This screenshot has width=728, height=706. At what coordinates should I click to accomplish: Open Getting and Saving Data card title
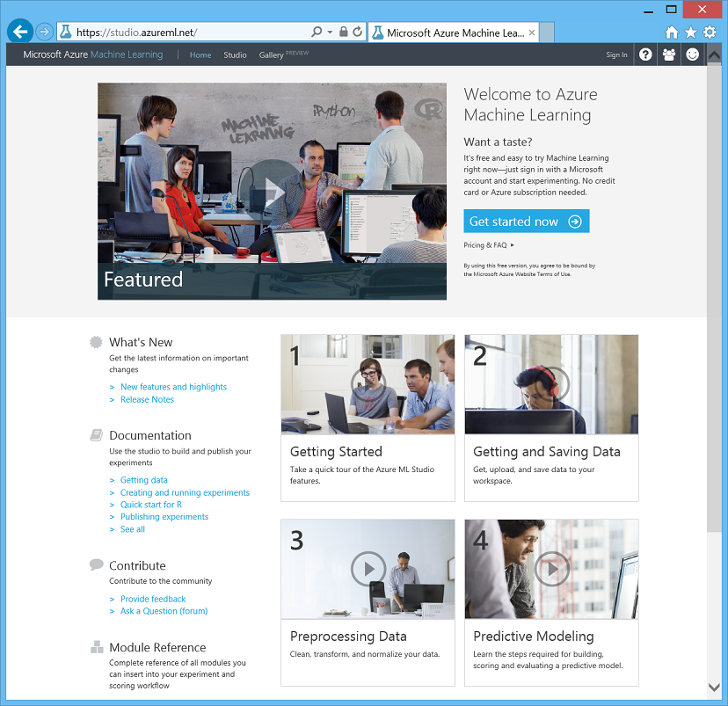[547, 452]
